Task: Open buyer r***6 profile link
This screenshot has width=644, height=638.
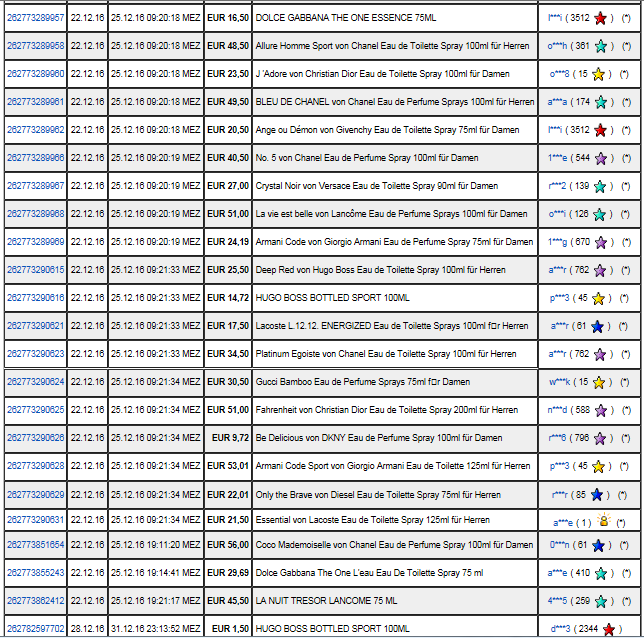Action: [x=557, y=438]
